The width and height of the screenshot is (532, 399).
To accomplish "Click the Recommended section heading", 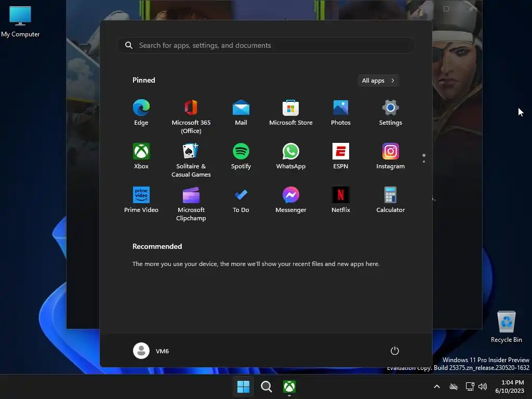I will [x=157, y=246].
